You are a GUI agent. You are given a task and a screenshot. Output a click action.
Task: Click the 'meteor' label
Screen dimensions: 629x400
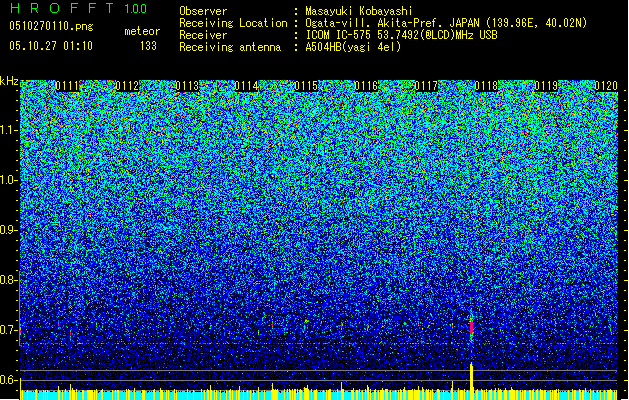[142, 31]
